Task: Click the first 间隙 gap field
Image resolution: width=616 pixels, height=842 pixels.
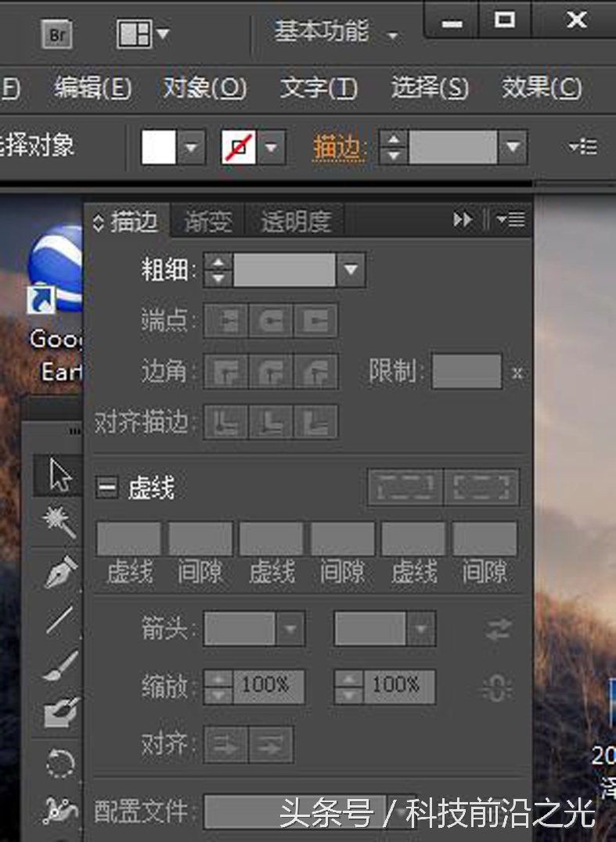Action: [x=200, y=538]
